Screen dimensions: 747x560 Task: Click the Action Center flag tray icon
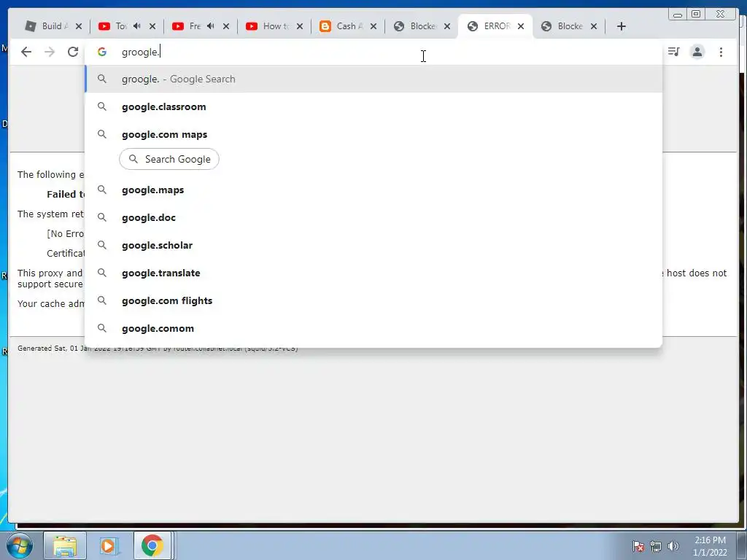point(638,546)
